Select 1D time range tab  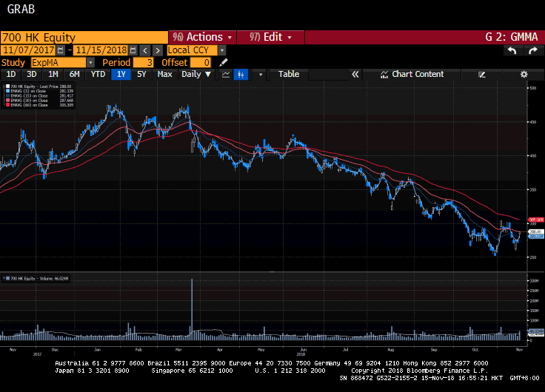11,74
